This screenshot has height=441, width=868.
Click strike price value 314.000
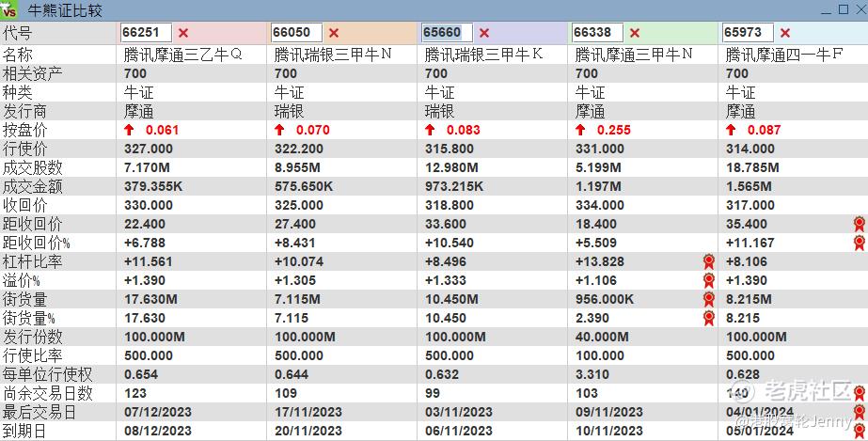pyautogui.click(x=750, y=149)
